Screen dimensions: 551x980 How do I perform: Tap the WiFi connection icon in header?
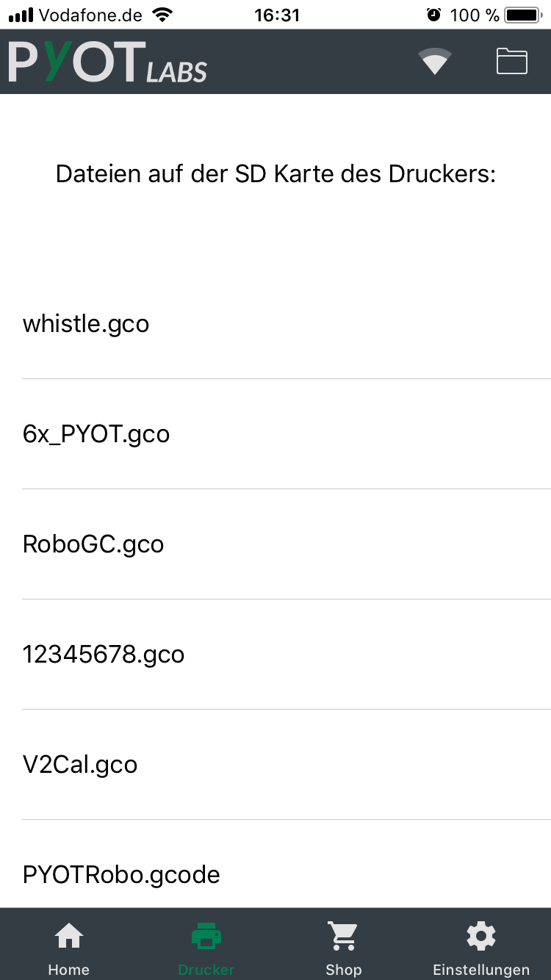435,61
